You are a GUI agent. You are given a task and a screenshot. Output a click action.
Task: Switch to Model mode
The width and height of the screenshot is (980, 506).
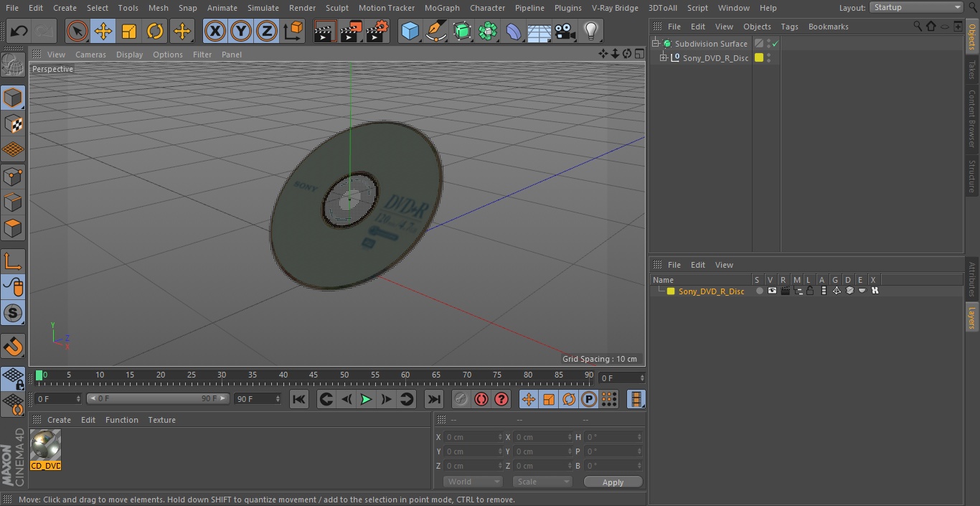point(13,98)
